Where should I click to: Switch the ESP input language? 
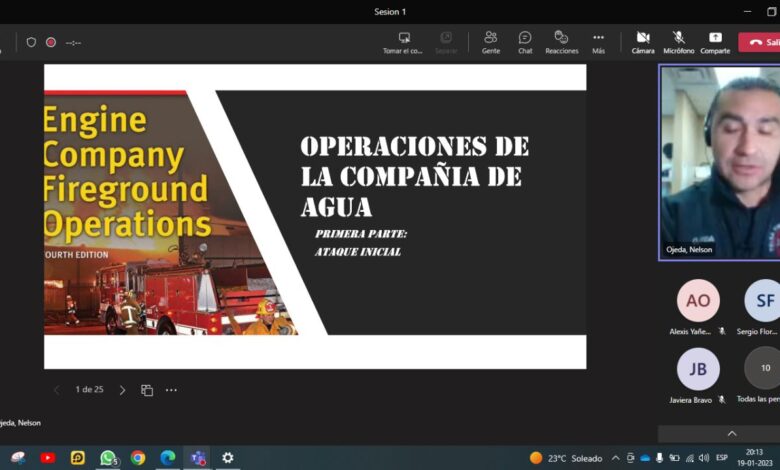tap(721, 458)
